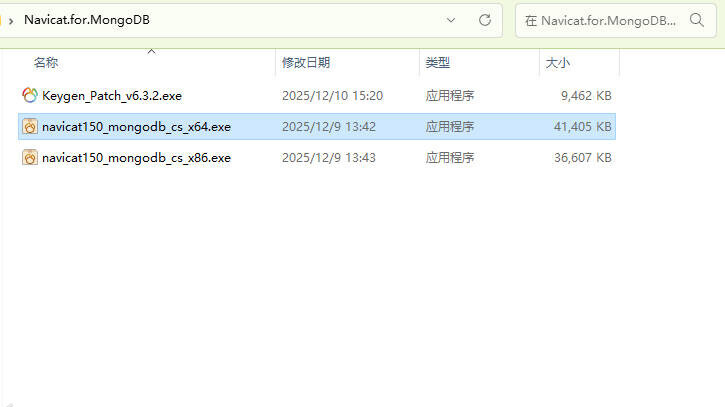Select the Keygen_Patch_v6.3.2.exe file name
Screen dimensions: 725x407
[x=112, y=96]
